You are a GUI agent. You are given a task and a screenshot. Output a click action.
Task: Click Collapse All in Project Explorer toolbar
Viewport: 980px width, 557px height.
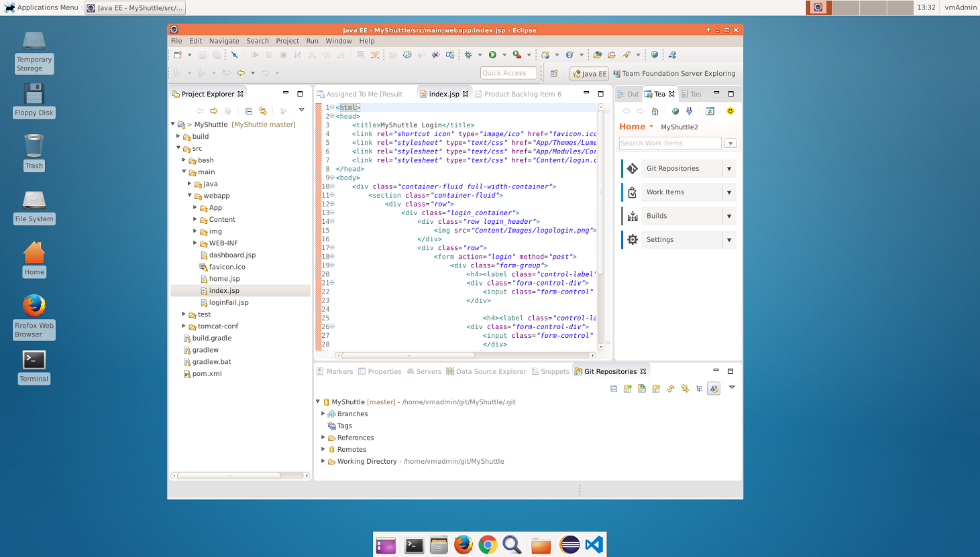tap(249, 111)
